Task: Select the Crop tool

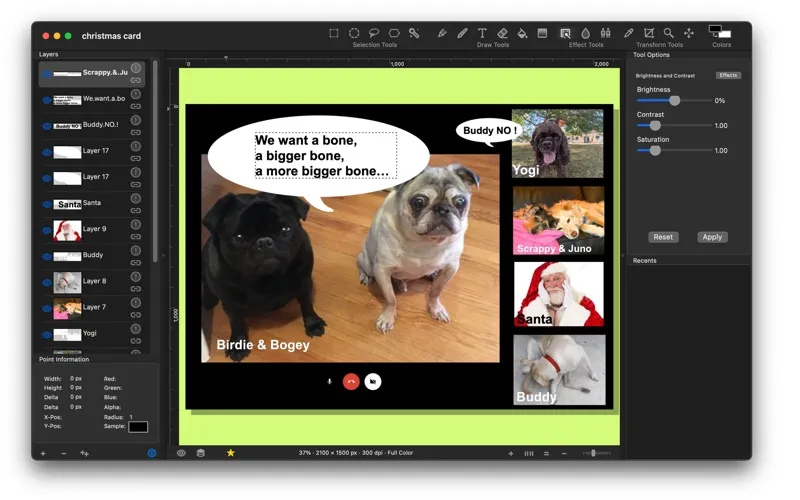Action: tap(648, 33)
